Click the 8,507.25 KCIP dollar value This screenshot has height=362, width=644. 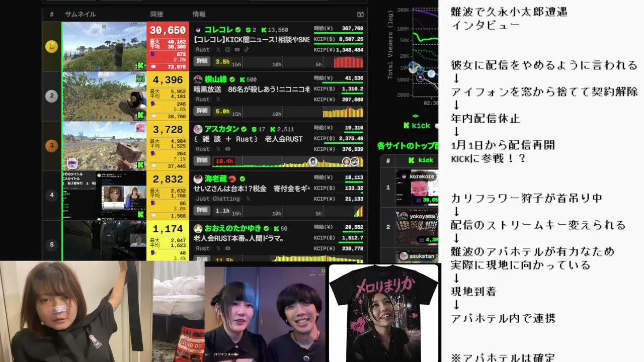(x=351, y=39)
